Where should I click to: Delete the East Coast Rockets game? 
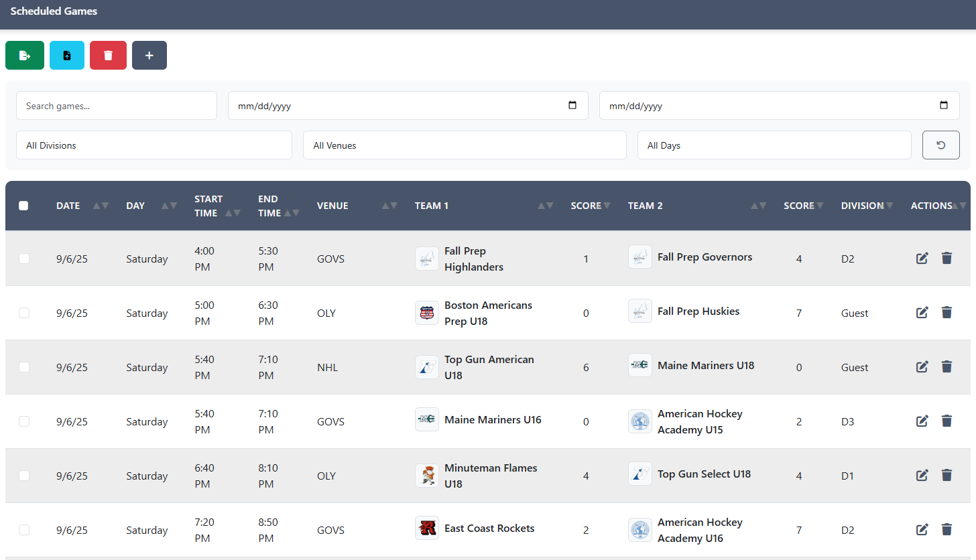click(947, 530)
